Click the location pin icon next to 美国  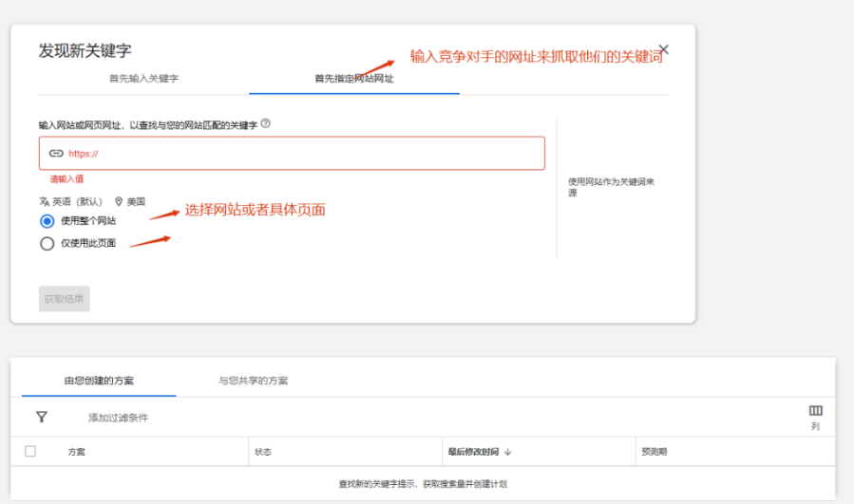click(119, 201)
